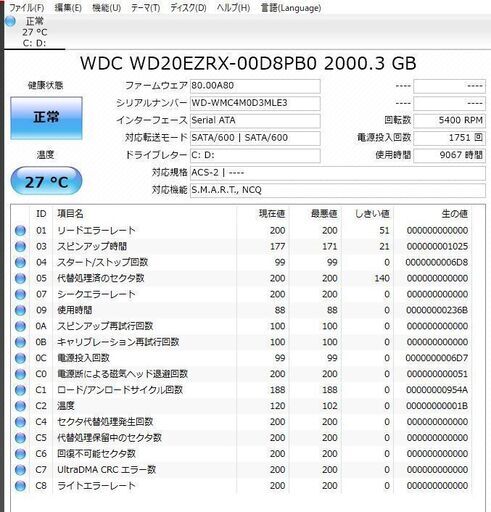This screenshot has height=512, width=491.
Task: Click the status orb for ID C0 row
Action: pyautogui.click(x=20, y=374)
